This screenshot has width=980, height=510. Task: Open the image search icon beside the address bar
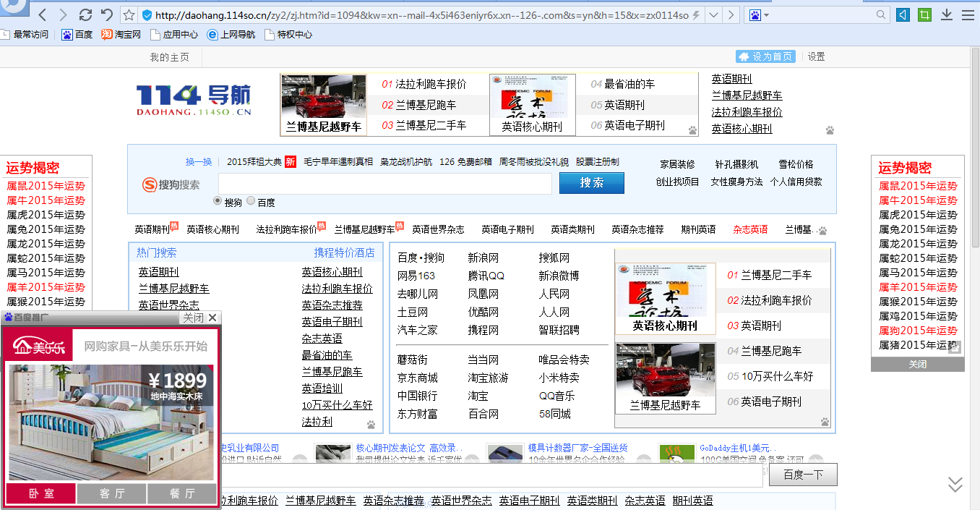tap(754, 14)
